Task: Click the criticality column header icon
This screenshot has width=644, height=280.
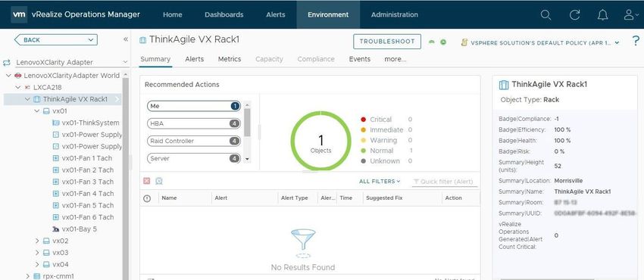Action: pos(147,198)
